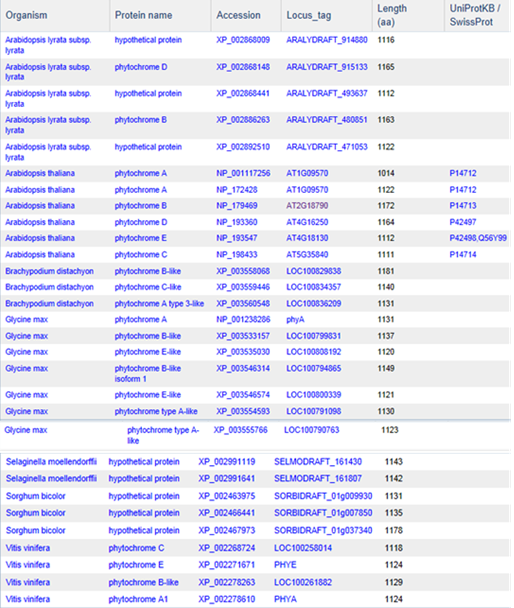Open phytochrome A type 3-like protein
Viewport: 514px width, 608px height.
(159, 304)
